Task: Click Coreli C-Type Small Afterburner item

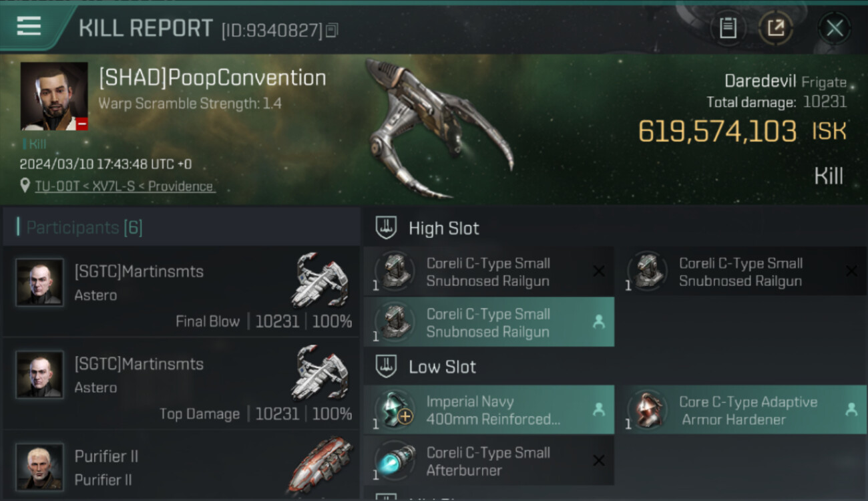Action: tap(489, 461)
